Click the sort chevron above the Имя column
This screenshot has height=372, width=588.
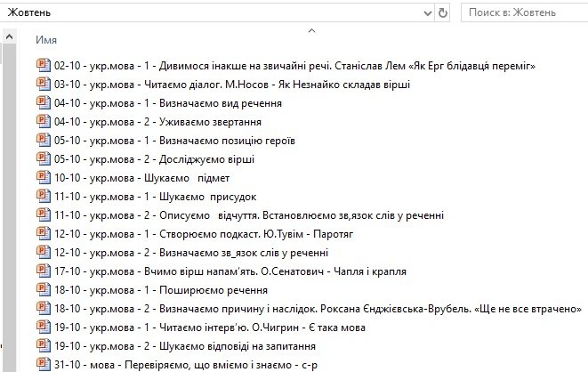click(310, 31)
